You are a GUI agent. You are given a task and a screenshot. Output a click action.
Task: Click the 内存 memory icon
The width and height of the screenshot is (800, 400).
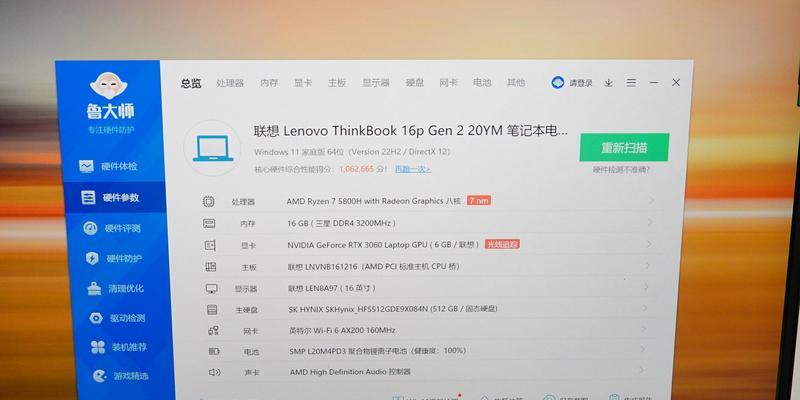coord(209,223)
